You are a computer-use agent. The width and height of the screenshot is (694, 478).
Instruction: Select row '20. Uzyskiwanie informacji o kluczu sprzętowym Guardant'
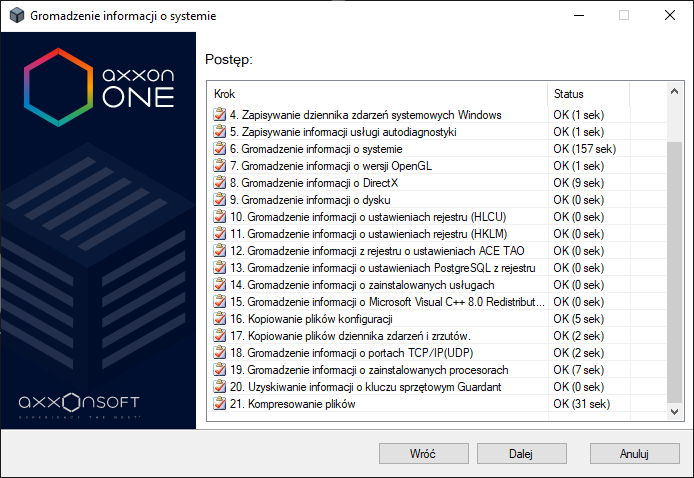[x=436, y=386]
